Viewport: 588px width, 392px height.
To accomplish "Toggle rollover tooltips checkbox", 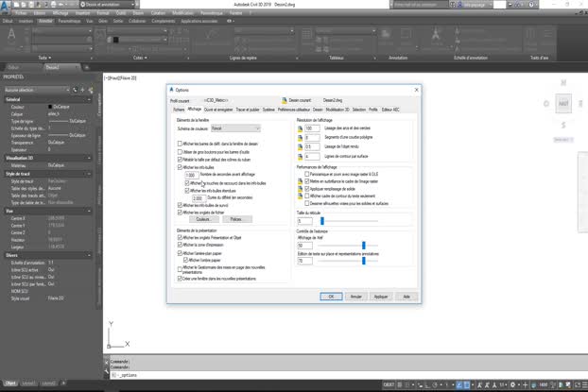I will (180, 205).
